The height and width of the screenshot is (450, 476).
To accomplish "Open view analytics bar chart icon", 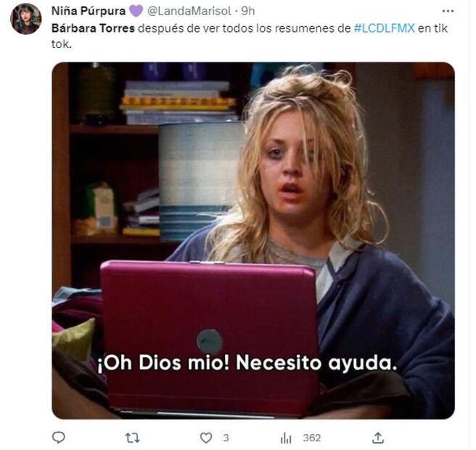I will pos(286,438).
